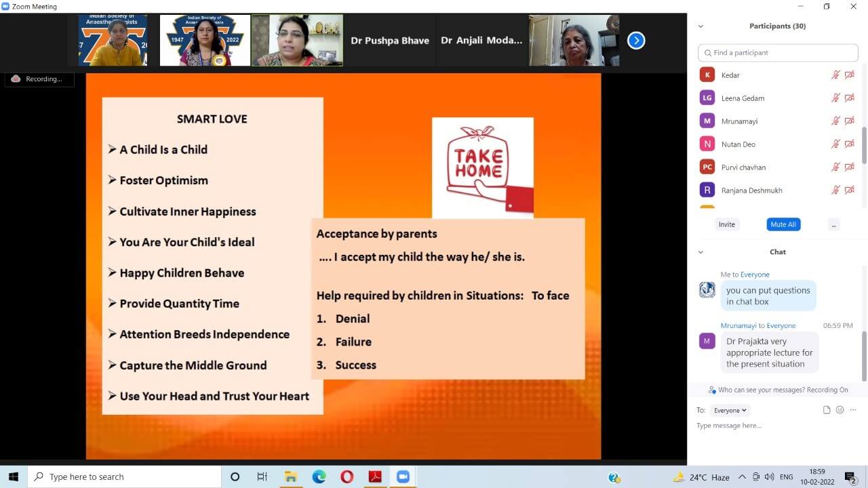Viewport: 868px width, 488px height.
Task: Open Microsoft Edge from taskbar
Action: 319,477
